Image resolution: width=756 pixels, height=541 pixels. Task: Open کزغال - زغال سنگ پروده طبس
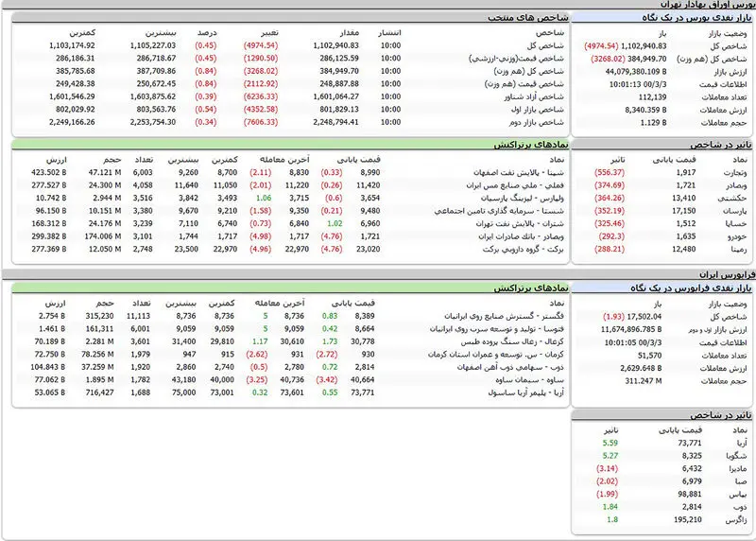(x=512, y=341)
